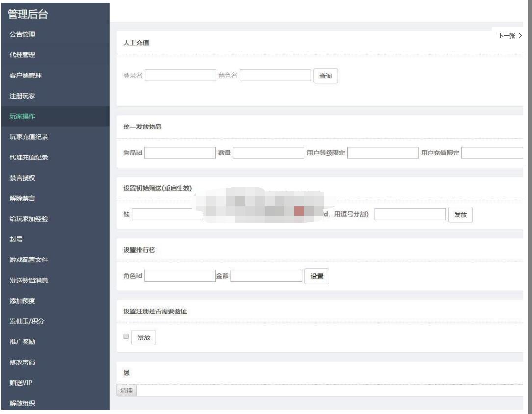
Task: Open 玩家充值纪录 sidebar entry
Action: click(29, 137)
